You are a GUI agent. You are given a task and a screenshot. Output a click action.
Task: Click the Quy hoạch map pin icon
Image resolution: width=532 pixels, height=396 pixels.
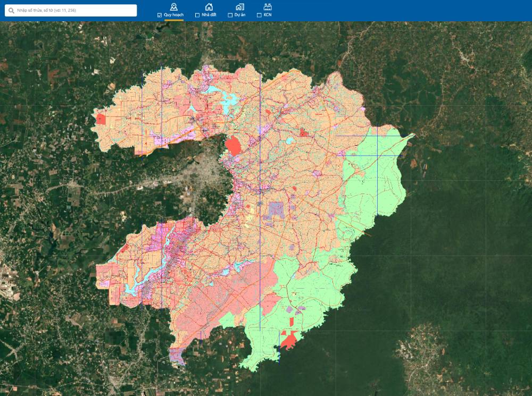click(x=173, y=6)
